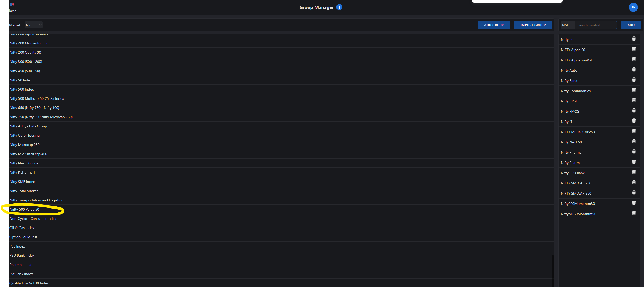Click the group list vertical scrollbar
The width and height of the screenshot is (644, 287).
552,271
